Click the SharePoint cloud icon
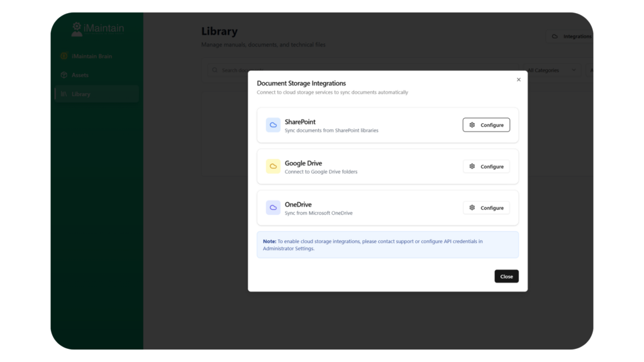The image size is (644, 362). tap(273, 125)
